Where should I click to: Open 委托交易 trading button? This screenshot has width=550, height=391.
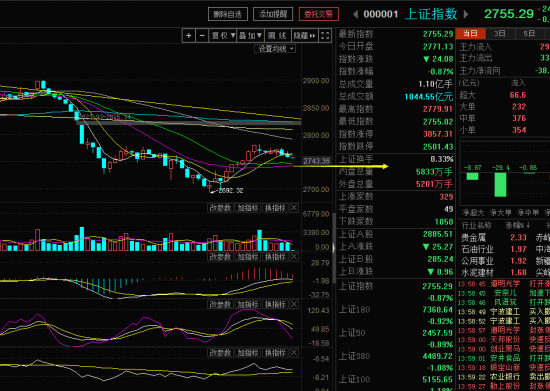[318, 14]
